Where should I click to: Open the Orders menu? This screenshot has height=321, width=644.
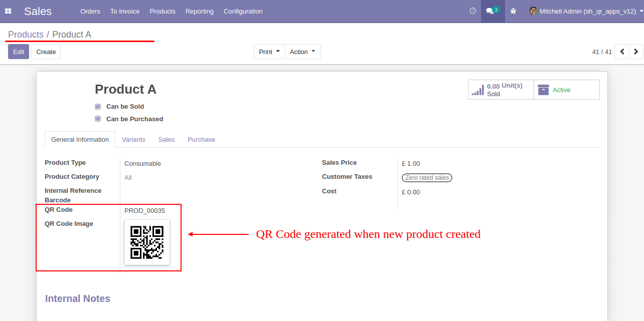pyautogui.click(x=90, y=11)
